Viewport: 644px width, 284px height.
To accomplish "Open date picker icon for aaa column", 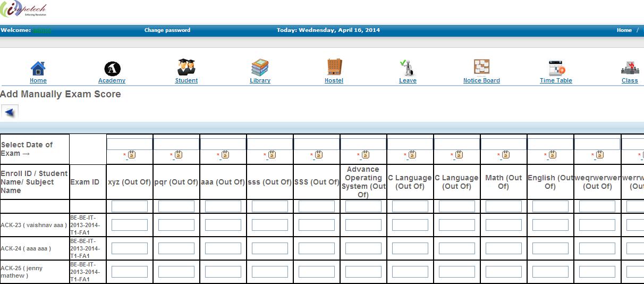I will click(x=225, y=155).
